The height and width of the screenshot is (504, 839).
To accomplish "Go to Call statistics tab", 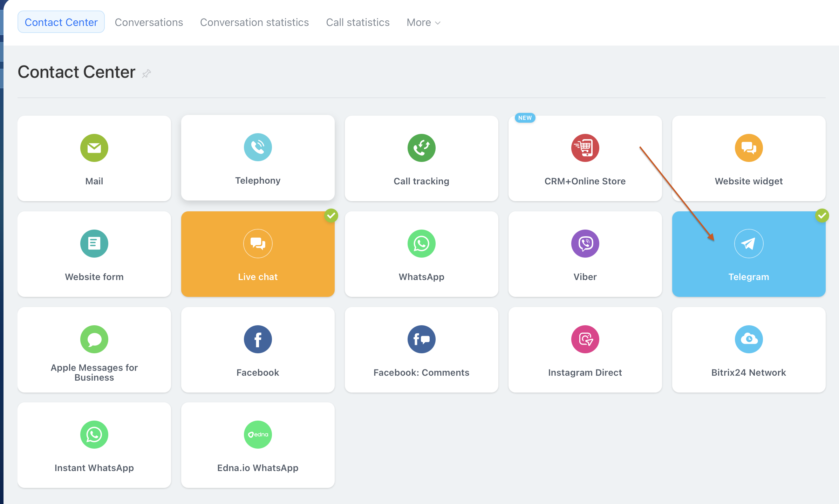I will (358, 22).
